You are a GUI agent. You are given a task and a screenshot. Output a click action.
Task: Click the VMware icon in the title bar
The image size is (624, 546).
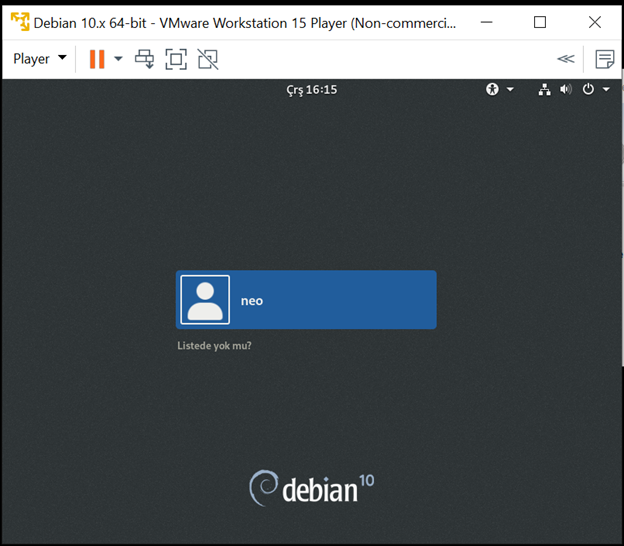tap(19, 22)
